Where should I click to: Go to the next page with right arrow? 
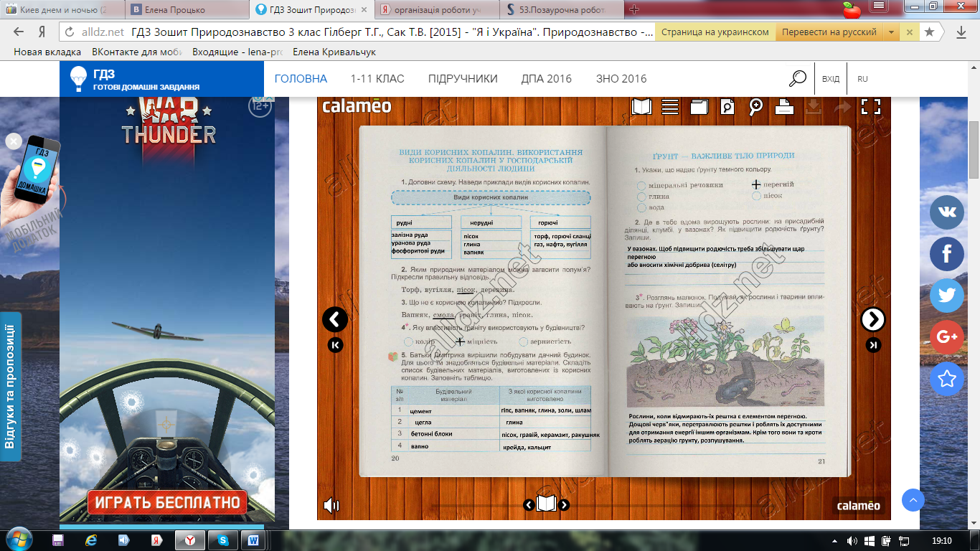[x=873, y=319]
